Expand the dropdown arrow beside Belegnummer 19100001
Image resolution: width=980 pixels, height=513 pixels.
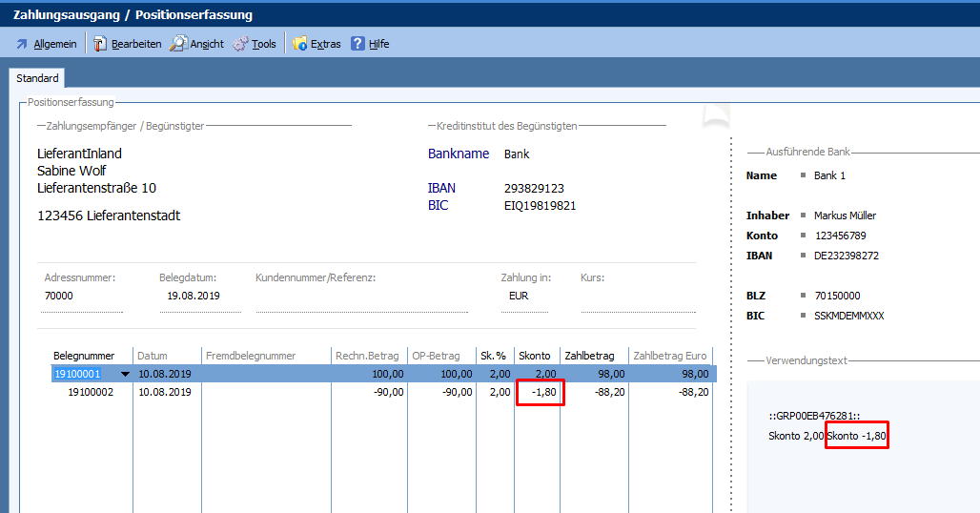125,375
